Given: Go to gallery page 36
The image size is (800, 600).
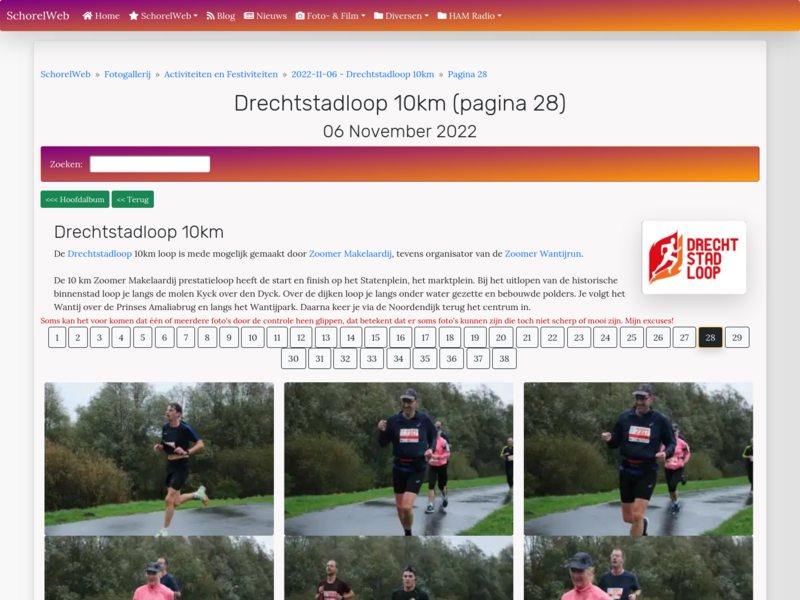Looking at the screenshot, I should [x=452, y=358].
